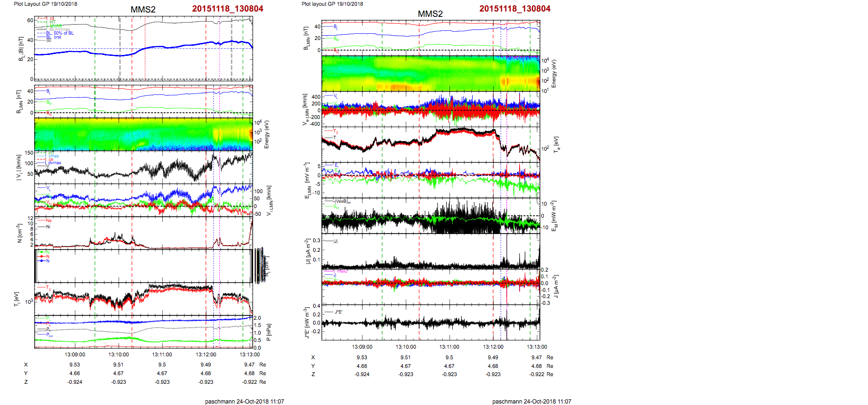The width and height of the screenshot is (868, 405).
Task: Select the 'BL brst' legend entry
Action: pos(54,37)
